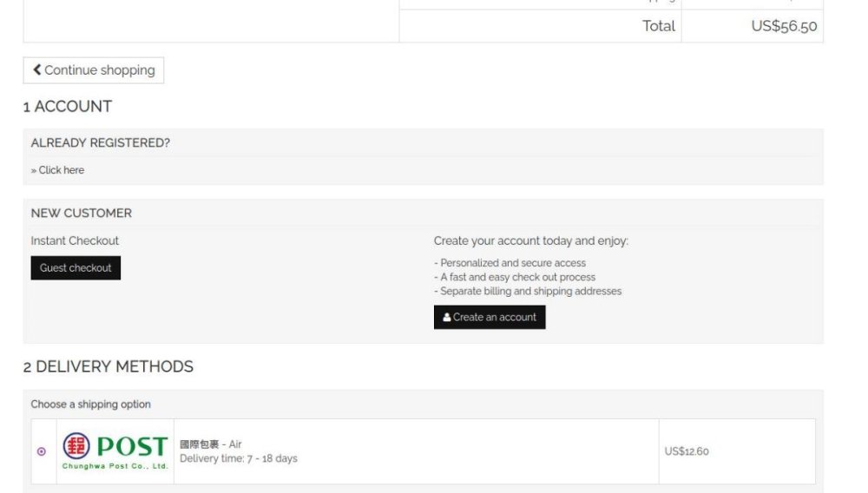The height and width of the screenshot is (493, 868).
Task: Click the Chunghwa Post logo
Action: click(115, 451)
